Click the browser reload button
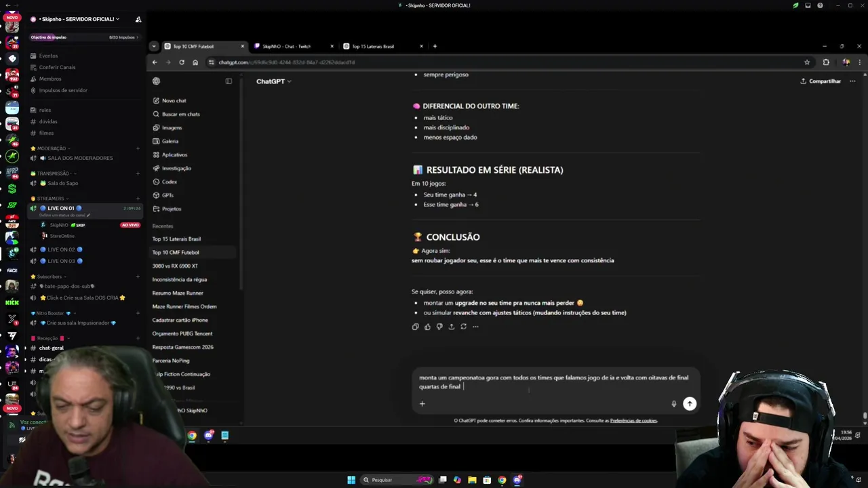Screen dimensions: 868x488 (x=182, y=62)
